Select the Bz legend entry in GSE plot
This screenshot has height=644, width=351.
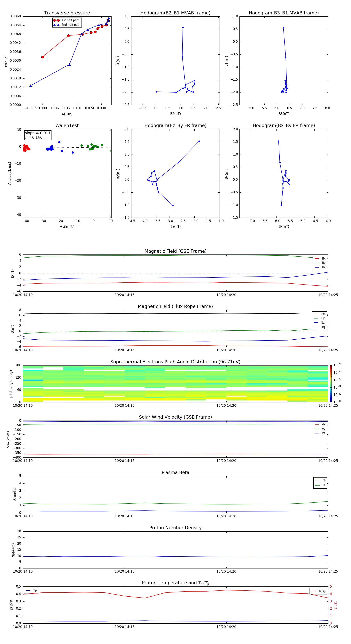pos(320,267)
